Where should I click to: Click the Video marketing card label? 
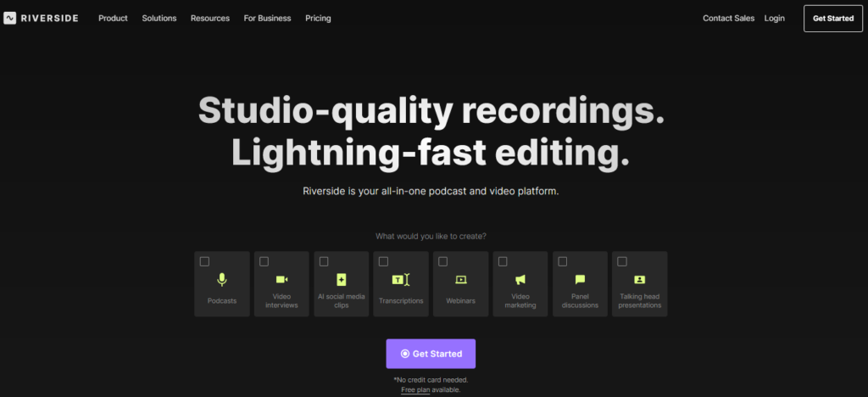point(520,300)
